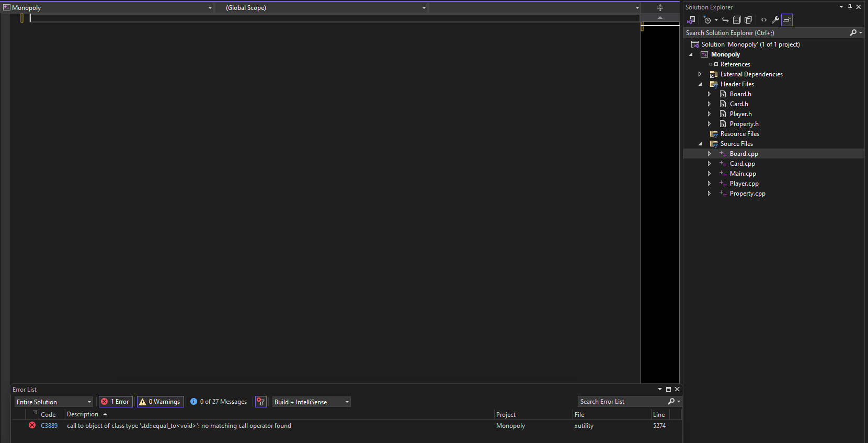Image resolution: width=868 pixels, height=443 pixels.
Task: Click Sync with Active Document icon
Action: pyautogui.click(x=725, y=20)
